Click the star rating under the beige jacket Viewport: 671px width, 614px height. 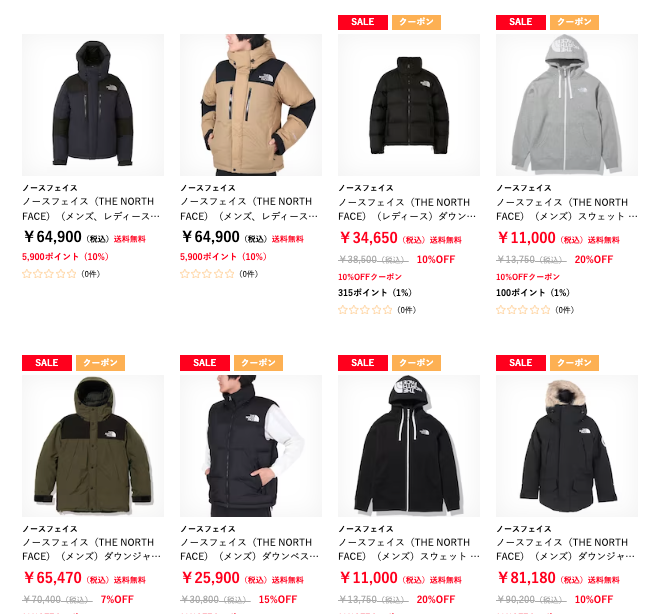click(x=207, y=274)
